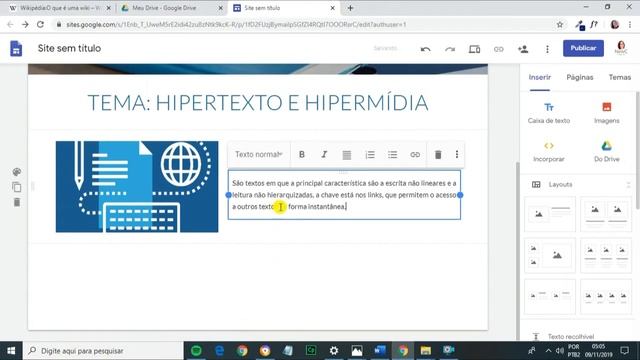Toggle italic formatting
Screen dimensions: 640x360
(x=324, y=154)
